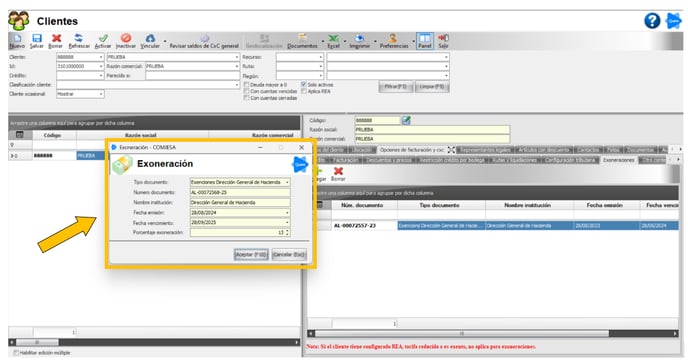
Task: Open the Cliente code dropdown
Action: (101, 57)
